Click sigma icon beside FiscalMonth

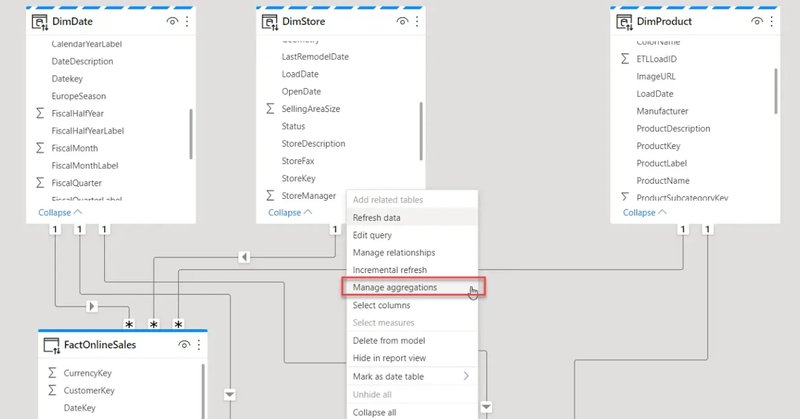[40, 148]
